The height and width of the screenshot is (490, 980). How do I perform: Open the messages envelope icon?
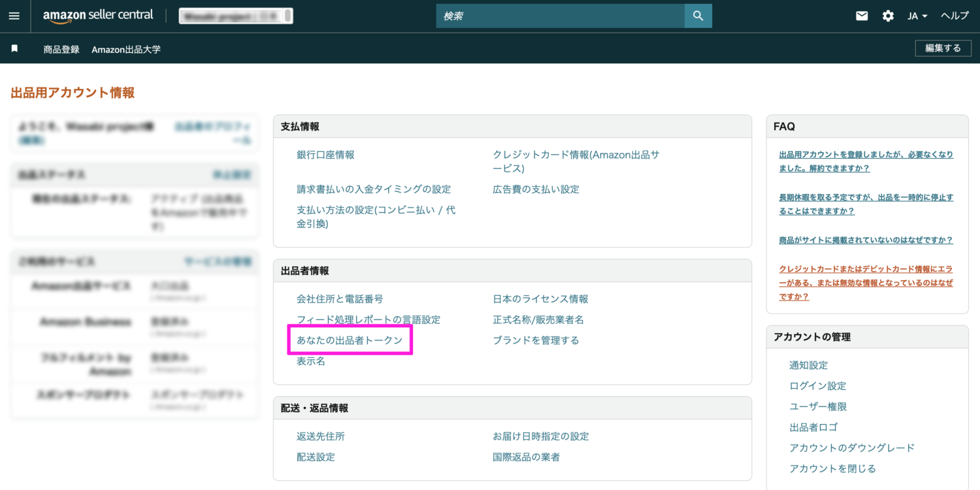pos(862,16)
